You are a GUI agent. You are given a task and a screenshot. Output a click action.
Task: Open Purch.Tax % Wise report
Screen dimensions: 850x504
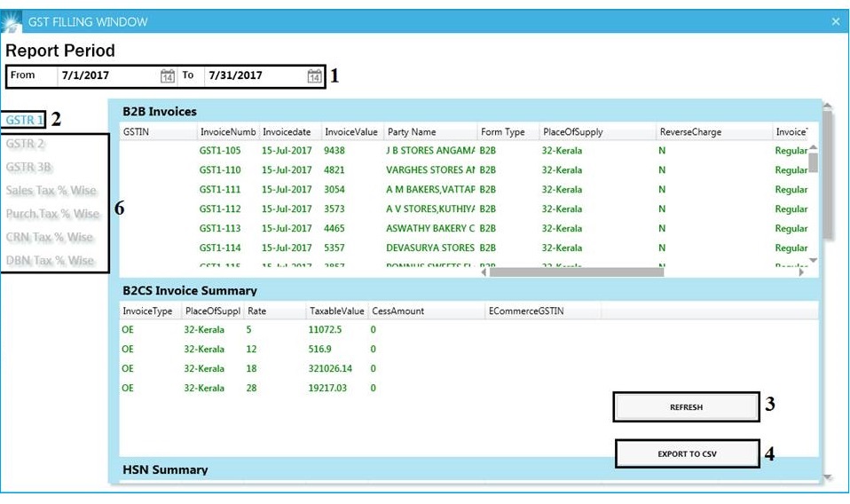(52, 214)
